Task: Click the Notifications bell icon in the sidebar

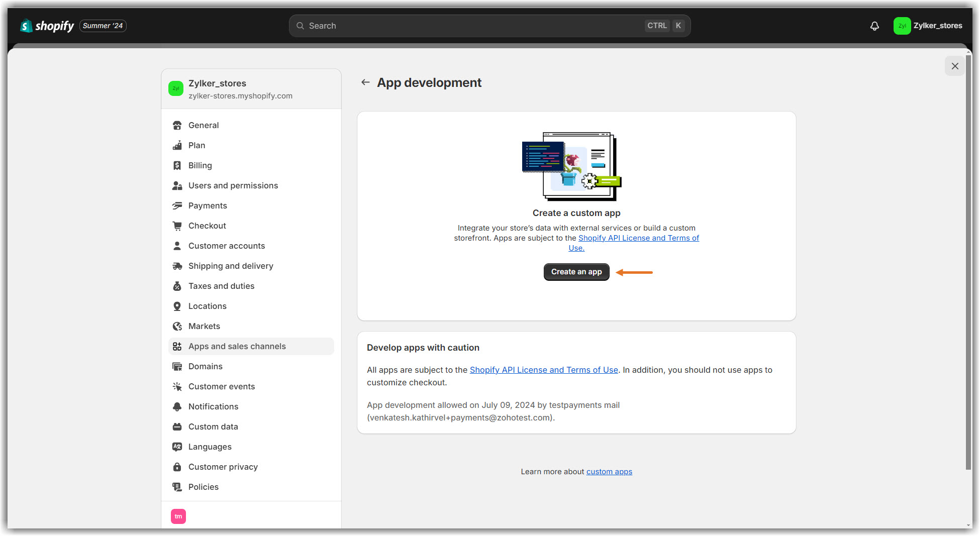Action: point(177,406)
